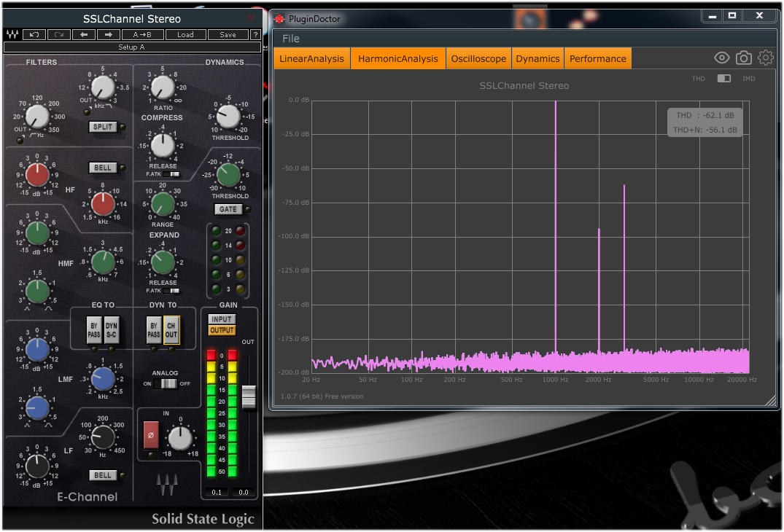Click the green HMF frequency knob

[x=103, y=262]
